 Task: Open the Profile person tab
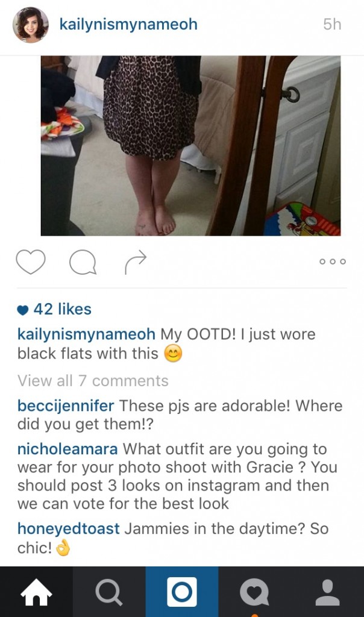pos(327,592)
